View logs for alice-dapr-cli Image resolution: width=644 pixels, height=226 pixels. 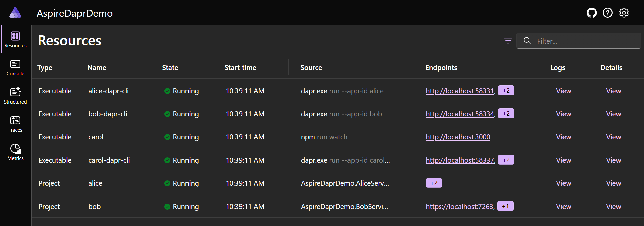[x=563, y=91]
